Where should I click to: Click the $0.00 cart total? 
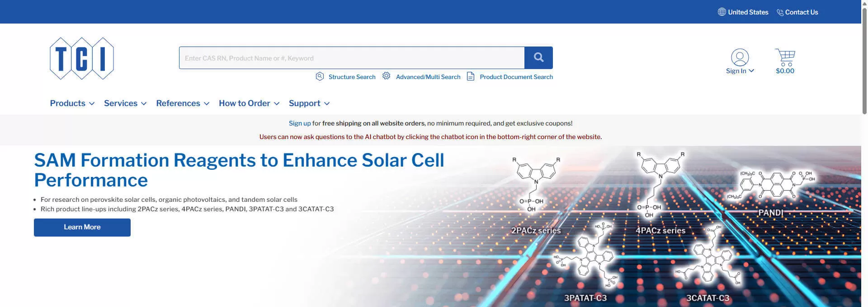click(x=785, y=71)
